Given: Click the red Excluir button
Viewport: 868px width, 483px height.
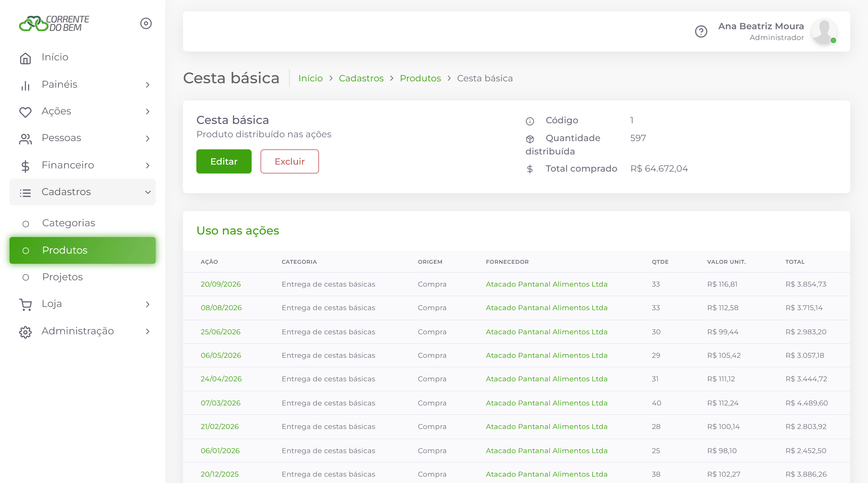Looking at the screenshot, I should 289,161.
